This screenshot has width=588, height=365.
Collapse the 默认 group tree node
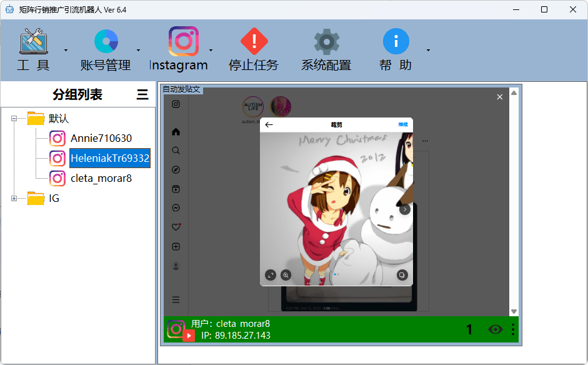coord(14,119)
